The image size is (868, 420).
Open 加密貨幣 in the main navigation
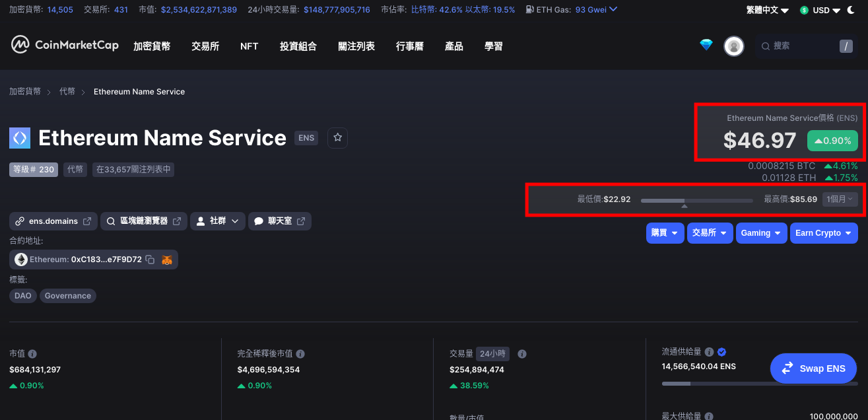(x=152, y=46)
